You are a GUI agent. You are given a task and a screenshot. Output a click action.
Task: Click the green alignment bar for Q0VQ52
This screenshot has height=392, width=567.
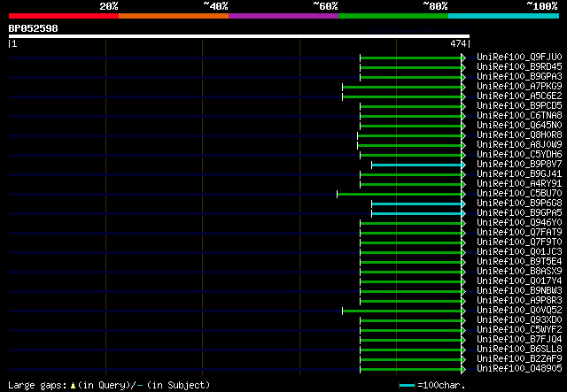[402, 311]
